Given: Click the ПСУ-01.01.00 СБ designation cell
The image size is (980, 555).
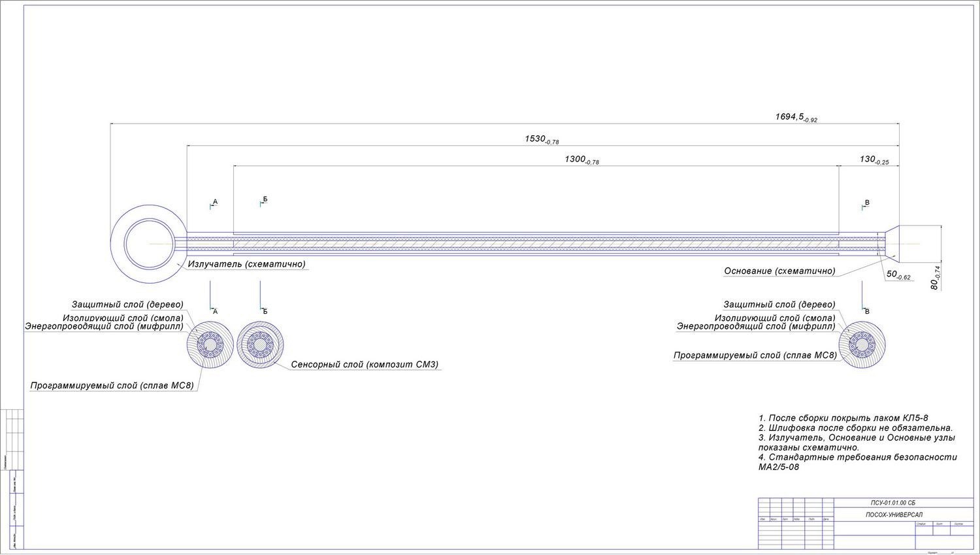Looking at the screenshot, I should (893, 503).
